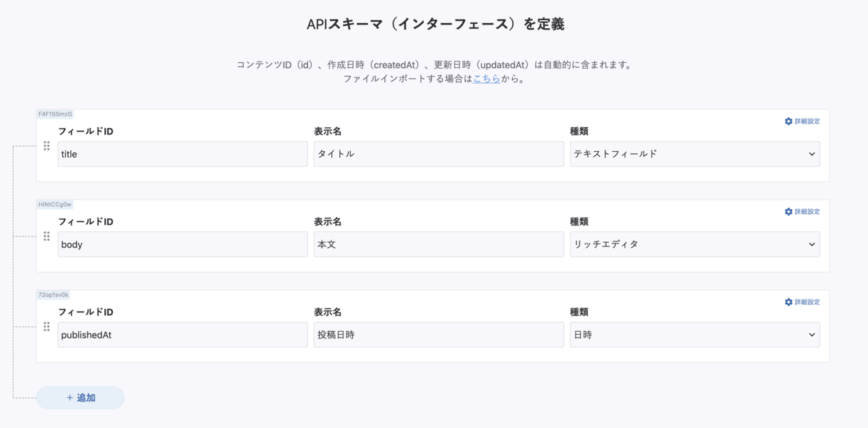Image resolution: width=868 pixels, height=428 pixels.
Task: Open the 種類 dropdown showing 日時
Action: [694, 334]
